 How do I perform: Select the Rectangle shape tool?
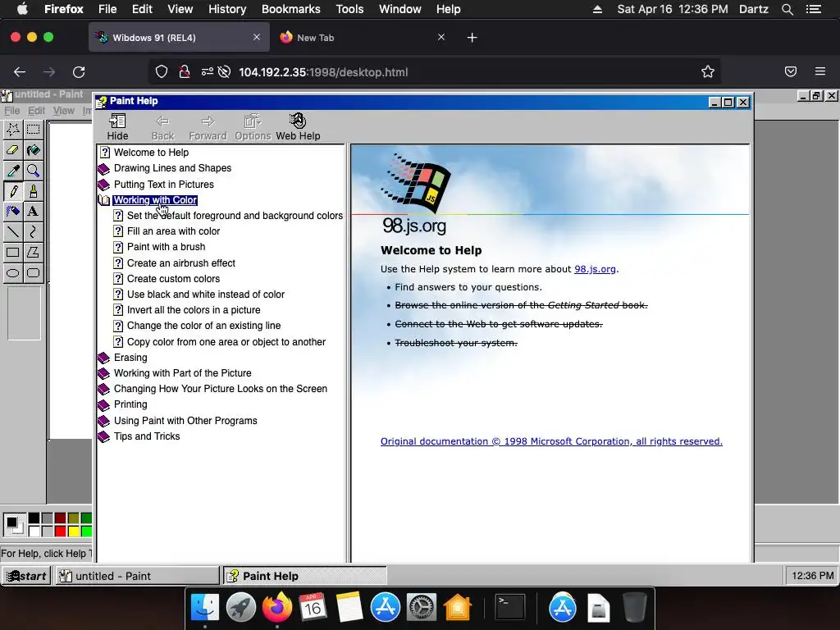point(13,253)
